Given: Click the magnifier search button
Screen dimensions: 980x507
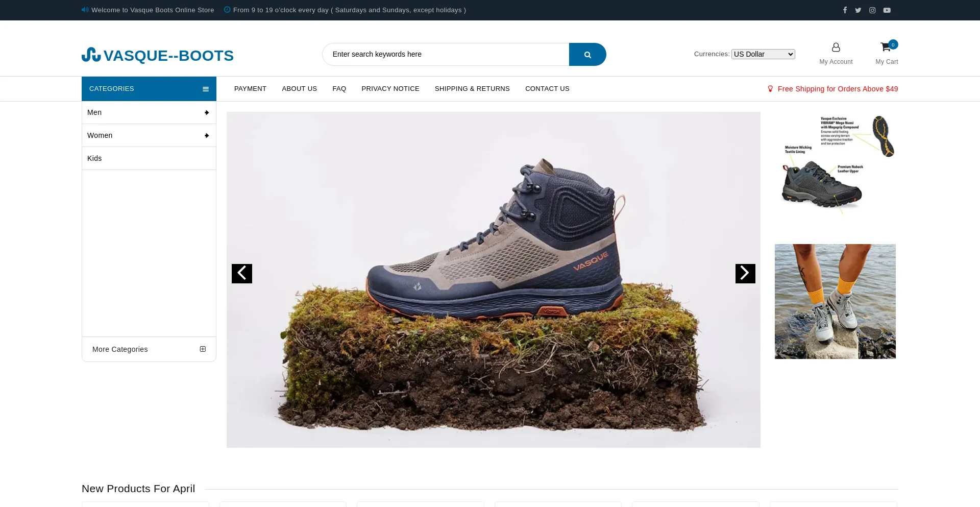Looking at the screenshot, I should pos(587,55).
